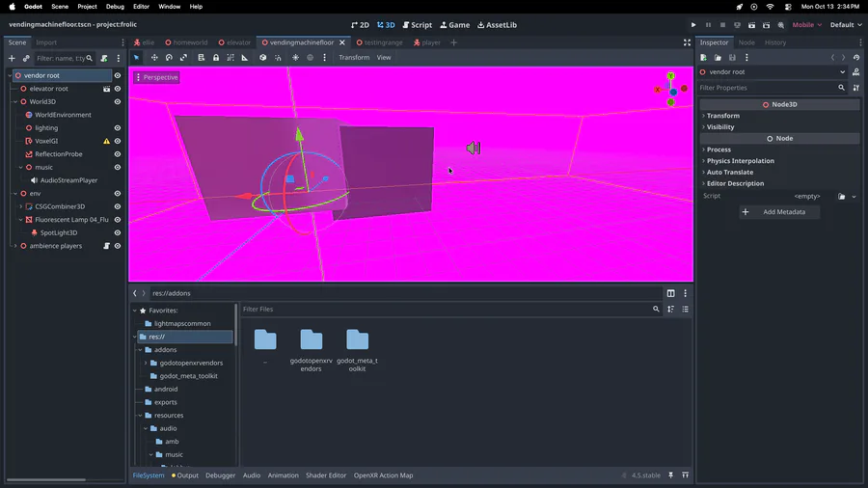868x488 pixels.
Task: Expand the CSGCombiner3D node
Action: coord(21,206)
